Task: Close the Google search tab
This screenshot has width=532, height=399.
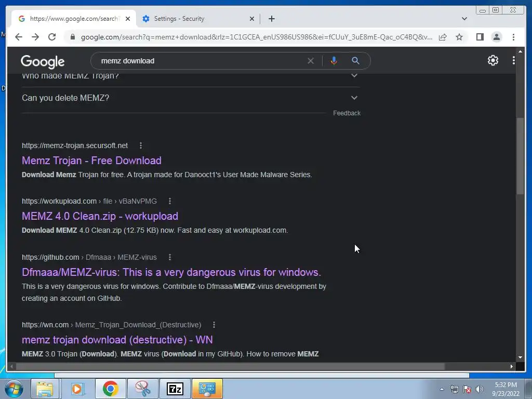Action: point(128,19)
